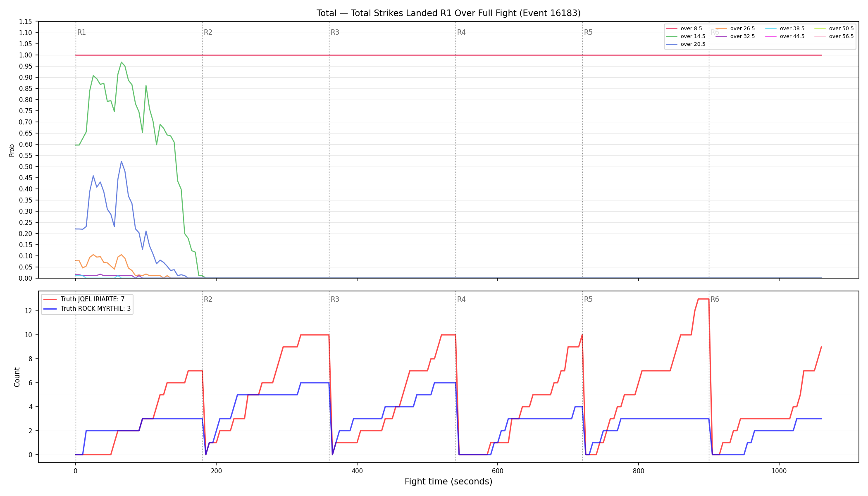Viewport: 868px width, 496px height.
Task: Click the R5 round label in the count chart
Action: click(588, 299)
